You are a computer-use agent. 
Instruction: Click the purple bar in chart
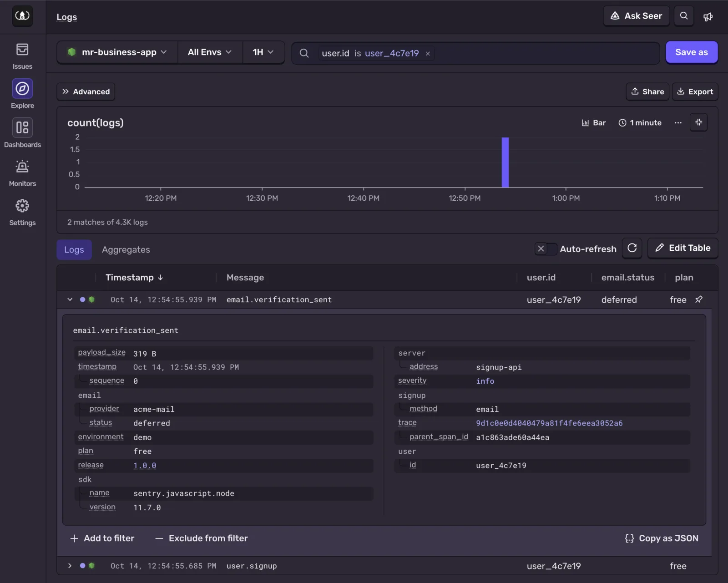[x=505, y=162]
